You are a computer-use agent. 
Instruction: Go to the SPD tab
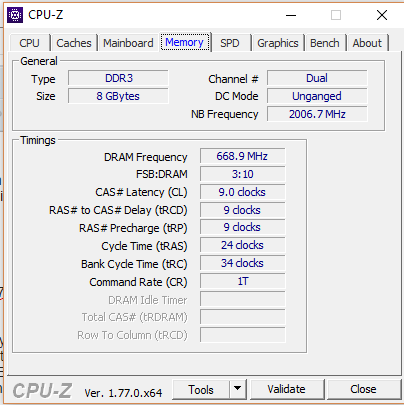[230, 43]
